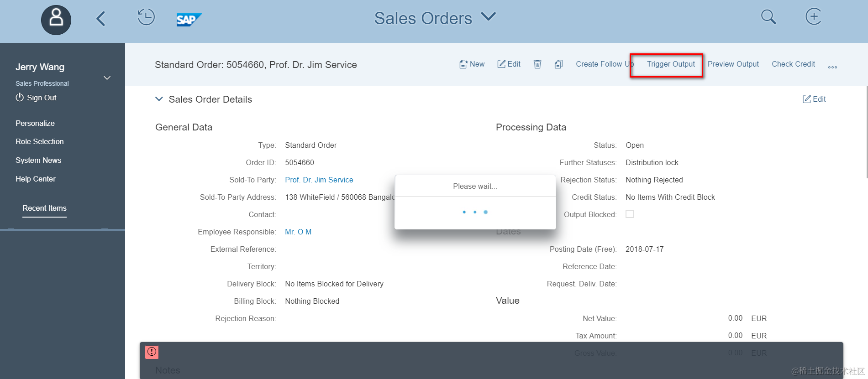Click Create Follow-Up button
Viewport: 868px width, 379px height.
605,64
